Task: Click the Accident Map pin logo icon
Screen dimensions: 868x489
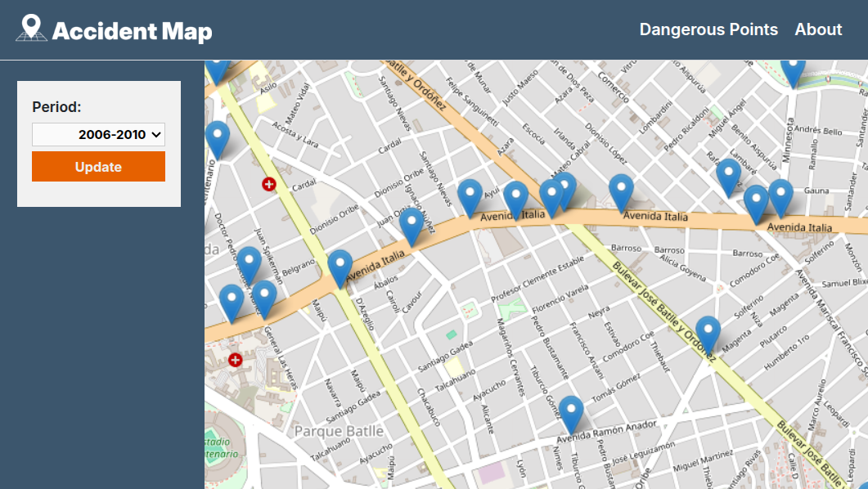Action: coord(31,28)
